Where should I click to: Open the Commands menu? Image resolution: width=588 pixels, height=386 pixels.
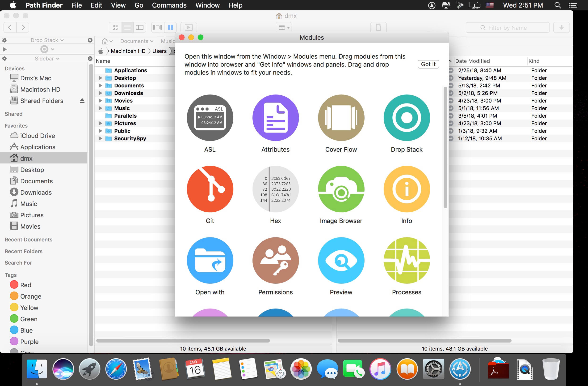point(169,5)
